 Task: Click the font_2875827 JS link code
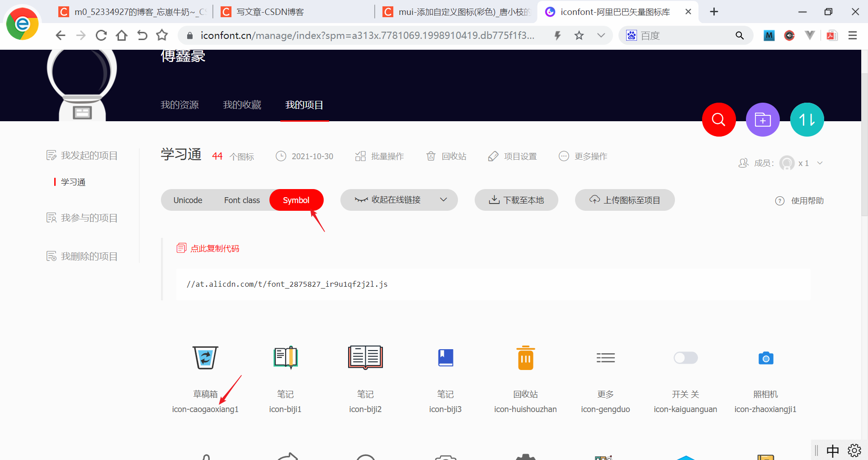click(287, 284)
